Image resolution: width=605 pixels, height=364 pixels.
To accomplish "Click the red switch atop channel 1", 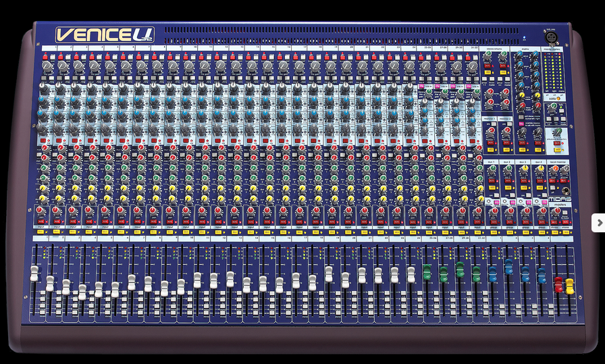I will tap(45, 56).
